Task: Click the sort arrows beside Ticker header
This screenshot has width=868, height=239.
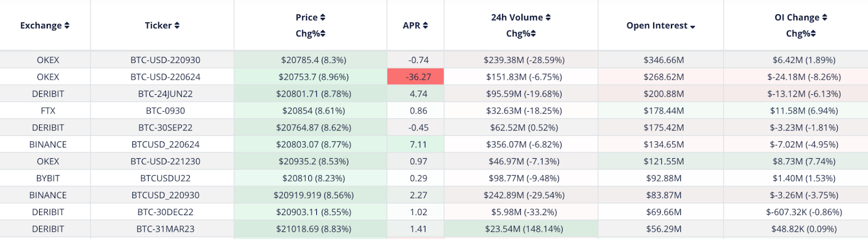Action: tap(177, 25)
